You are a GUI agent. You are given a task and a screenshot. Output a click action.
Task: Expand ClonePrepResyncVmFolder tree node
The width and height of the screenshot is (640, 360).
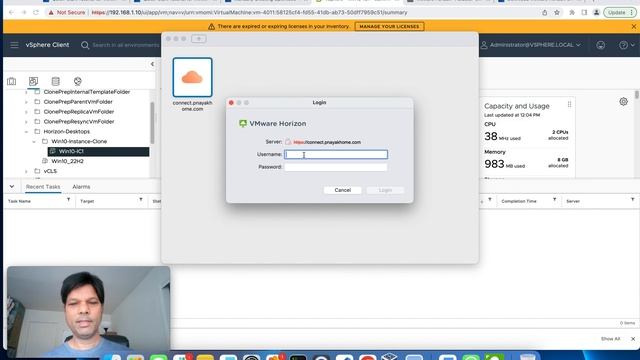pos(27,122)
